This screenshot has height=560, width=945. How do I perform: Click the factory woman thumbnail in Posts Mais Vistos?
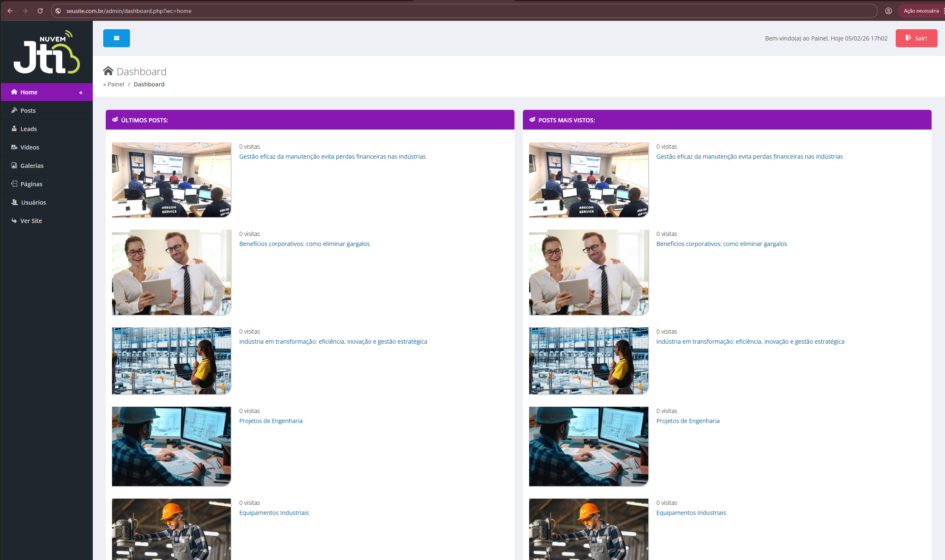(588, 361)
